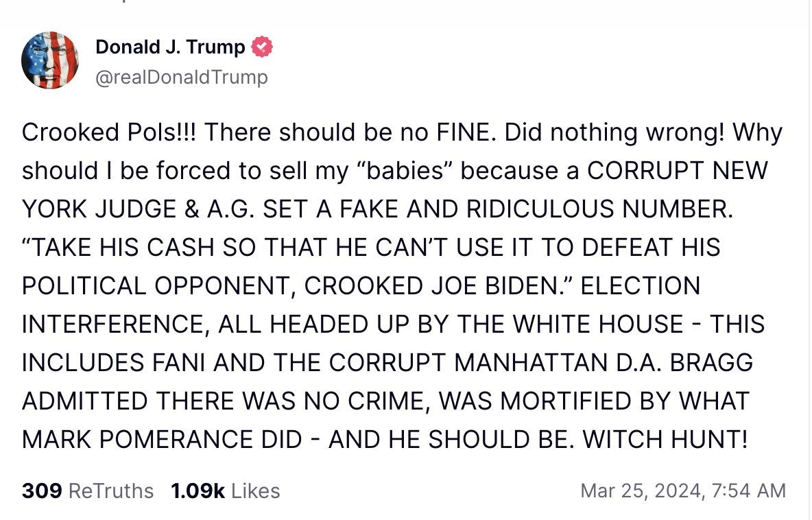812x520 pixels.
Task: Click the 7:54 AM time portion
Action: click(x=750, y=491)
